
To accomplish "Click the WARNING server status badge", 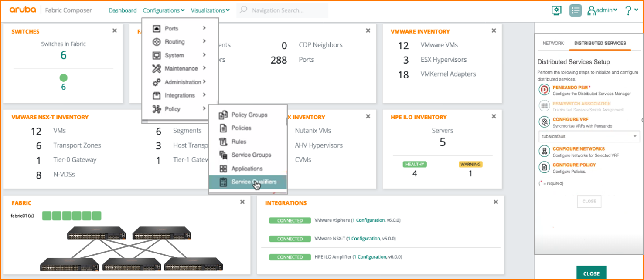I will coord(470,164).
